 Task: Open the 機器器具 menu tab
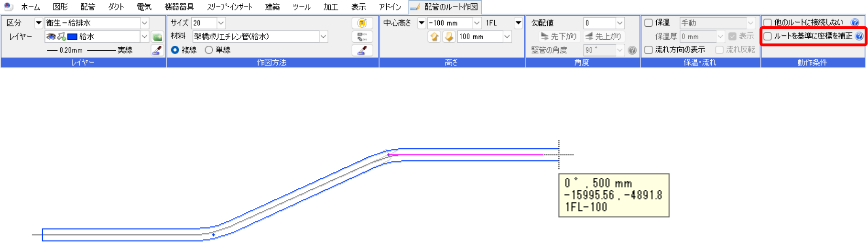(x=179, y=7)
